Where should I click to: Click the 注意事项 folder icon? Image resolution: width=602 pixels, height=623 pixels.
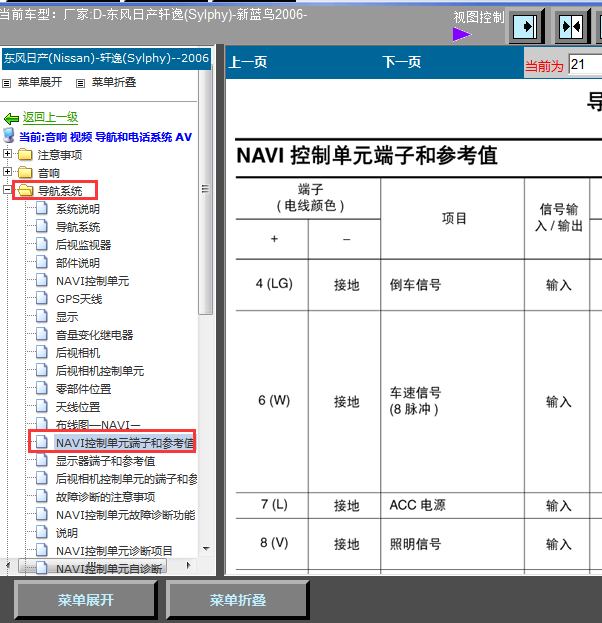click(25, 154)
